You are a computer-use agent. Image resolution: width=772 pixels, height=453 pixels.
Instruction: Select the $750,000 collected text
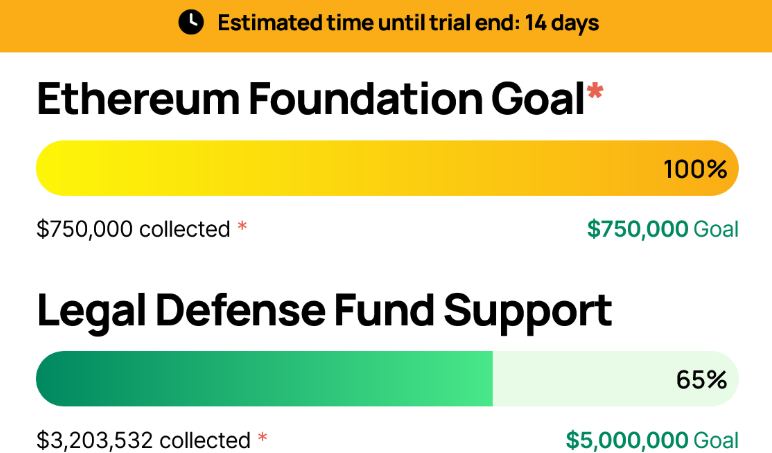[133, 229]
